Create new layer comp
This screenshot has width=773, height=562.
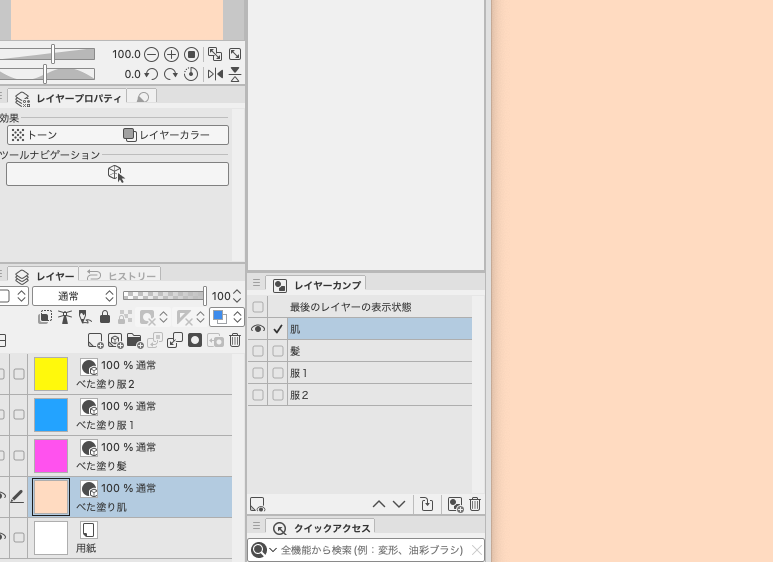(455, 504)
